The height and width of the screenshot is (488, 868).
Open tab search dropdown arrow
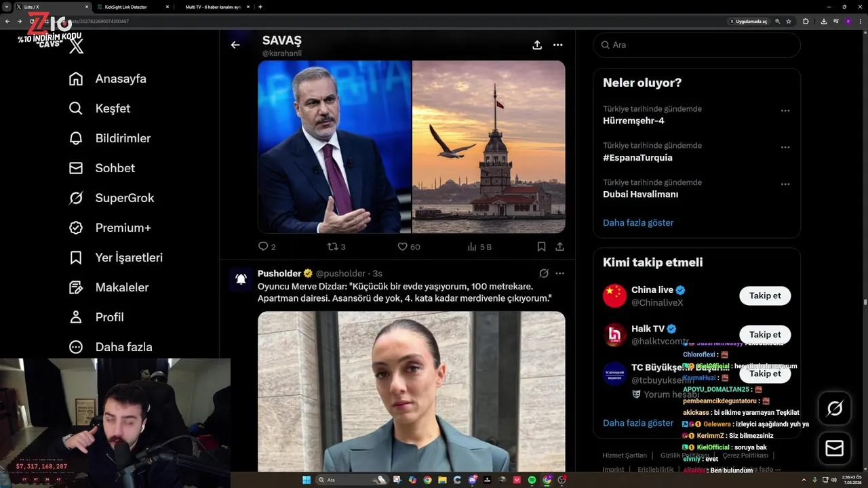(7, 7)
